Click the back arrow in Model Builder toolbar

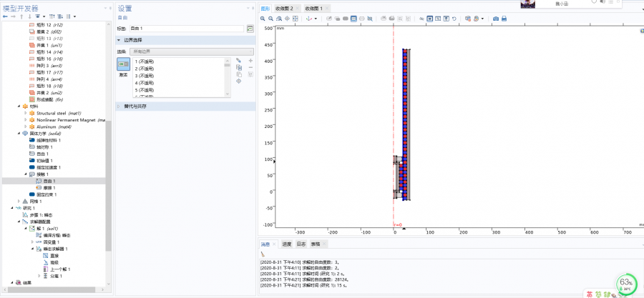[x=5, y=16]
